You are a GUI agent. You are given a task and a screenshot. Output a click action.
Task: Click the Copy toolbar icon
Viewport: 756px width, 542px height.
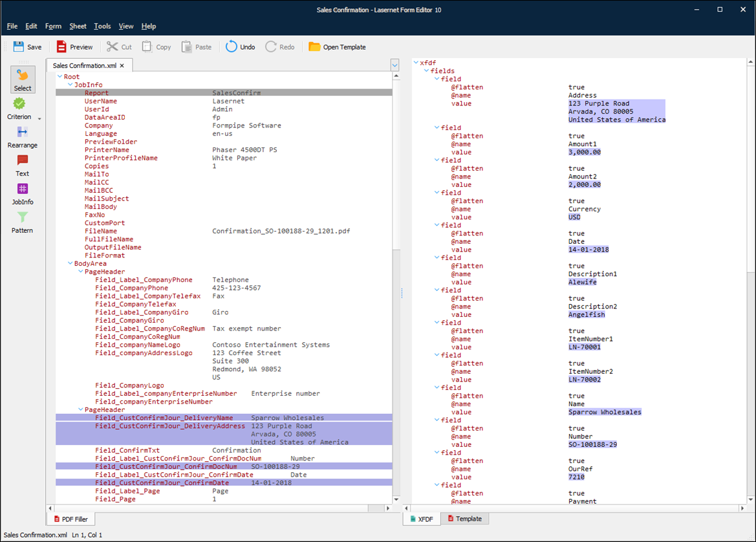147,47
